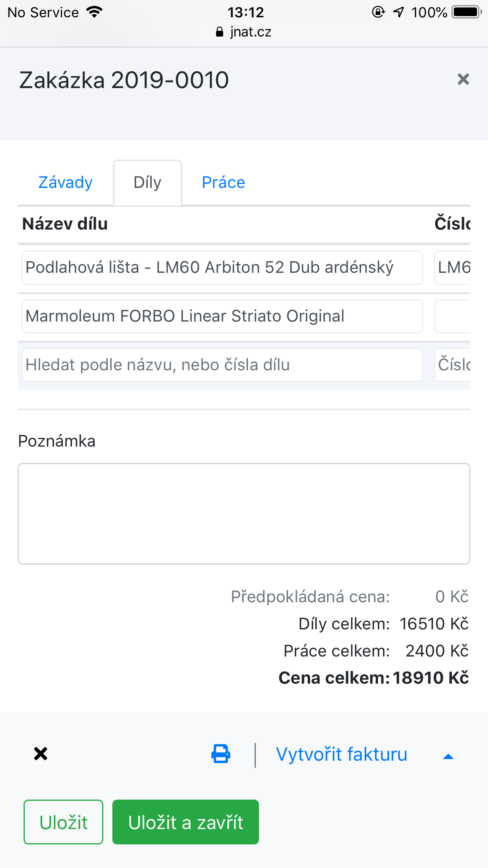Click the lock icon next to jnat.cz
The width and height of the screenshot is (488, 868).
(220, 31)
